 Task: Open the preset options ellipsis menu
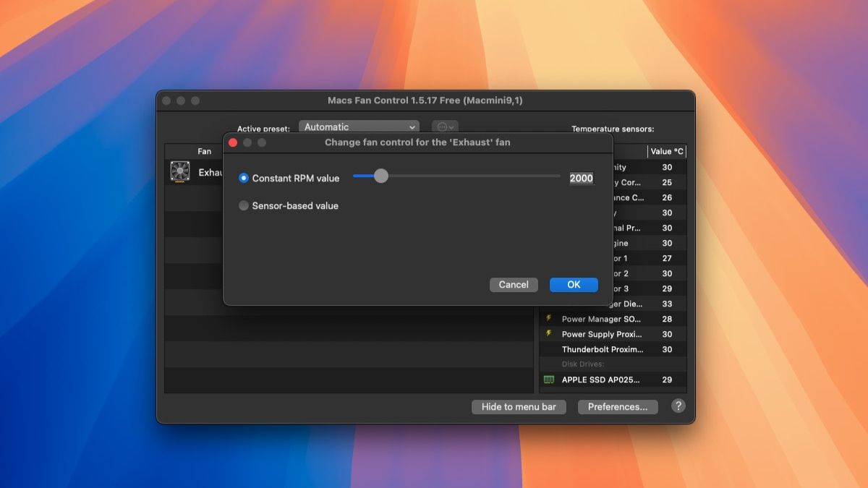(445, 127)
